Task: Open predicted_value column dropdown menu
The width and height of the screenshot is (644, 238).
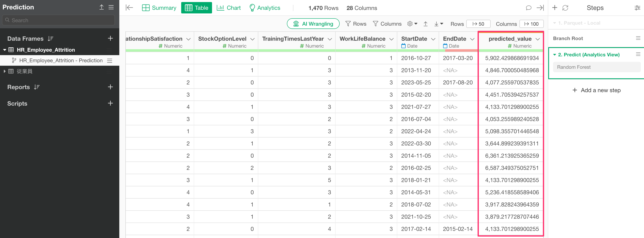Action: (537, 39)
